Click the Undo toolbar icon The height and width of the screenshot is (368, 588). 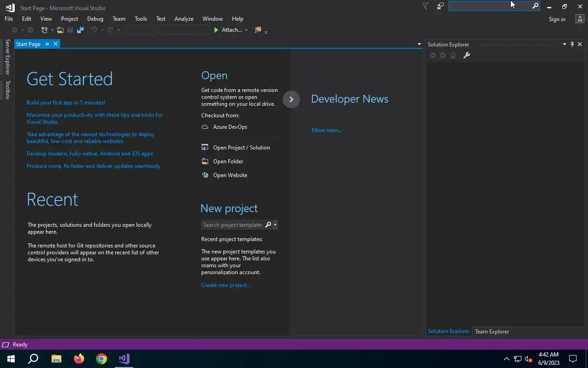pyautogui.click(x=94, y=30)
